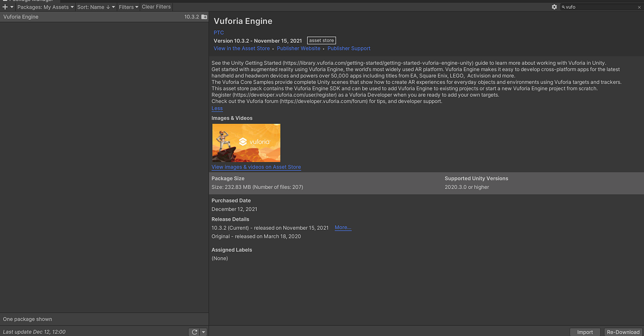Open the Filters dropdown

[x=128, y=7]
